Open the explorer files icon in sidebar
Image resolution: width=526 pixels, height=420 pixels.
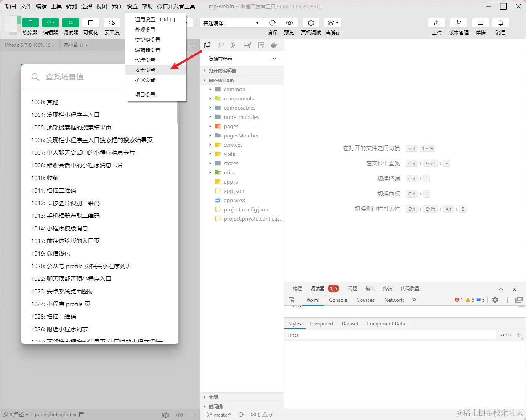click(x=207, y=45)
